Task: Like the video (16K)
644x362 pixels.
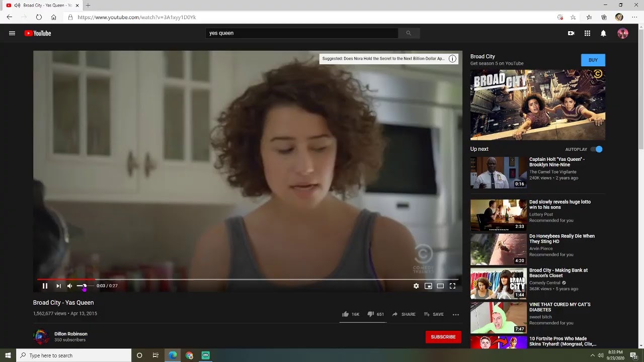Action: click(x=351, y=314)
